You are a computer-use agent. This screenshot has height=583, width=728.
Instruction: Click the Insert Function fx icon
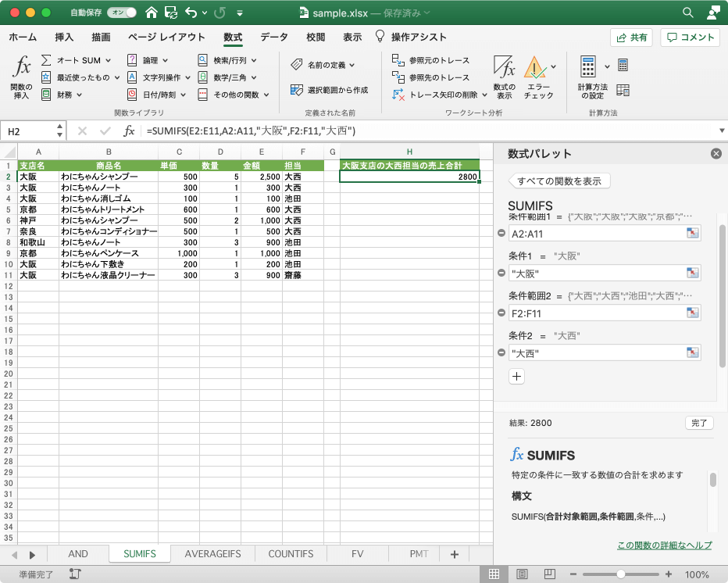21,67
